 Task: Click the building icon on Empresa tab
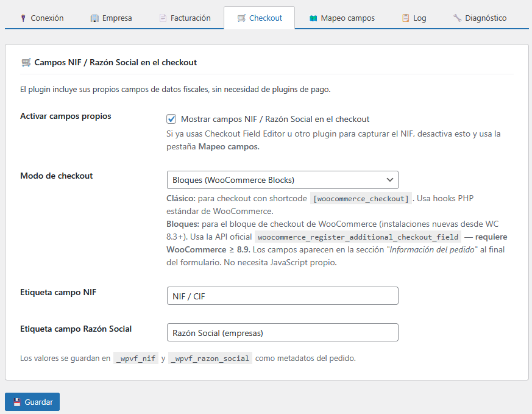tap(94, 18)
